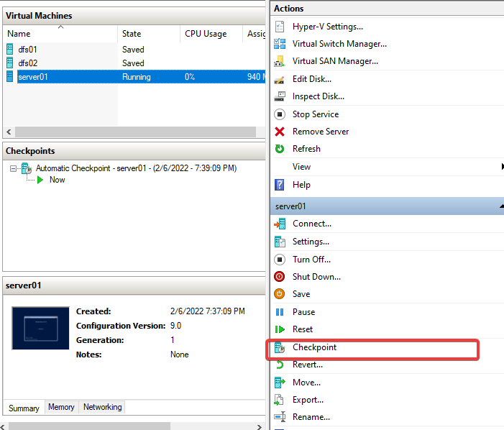Collapse the Automatic Checkpoint tree node
This screenshot has width=504, height=430.
[13, 168]
